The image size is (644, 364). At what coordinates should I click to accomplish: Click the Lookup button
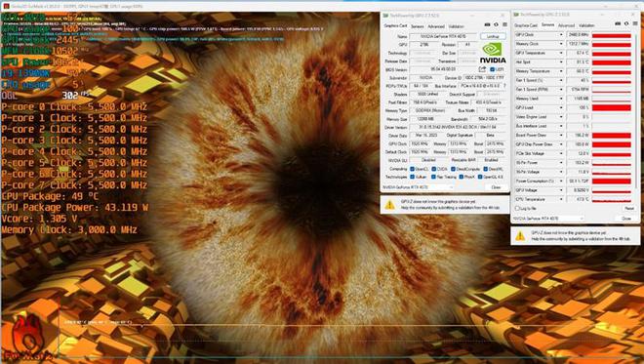pyautogui.click(x=493, y=36)
